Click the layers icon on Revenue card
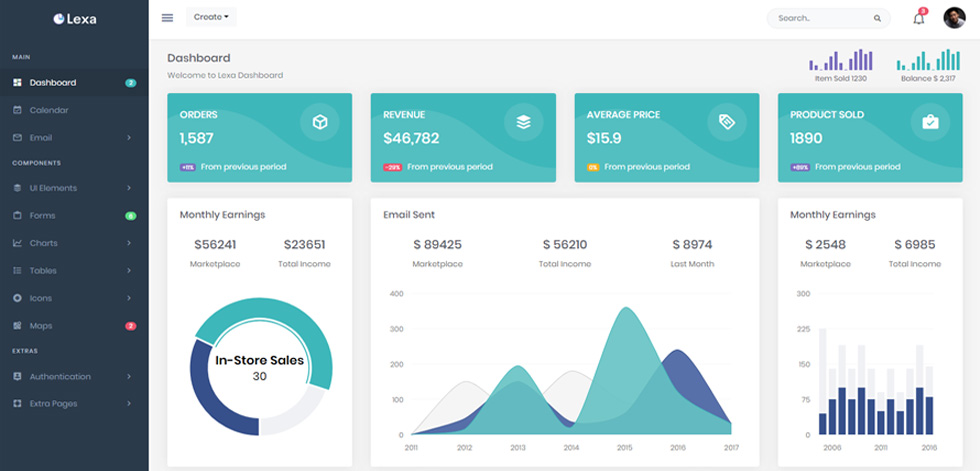The height and width of the screenshot is (471, 980). 524,122
